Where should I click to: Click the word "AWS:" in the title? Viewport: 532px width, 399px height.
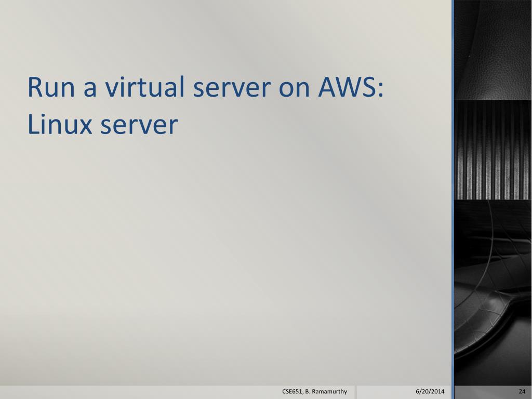coord(351,87)
